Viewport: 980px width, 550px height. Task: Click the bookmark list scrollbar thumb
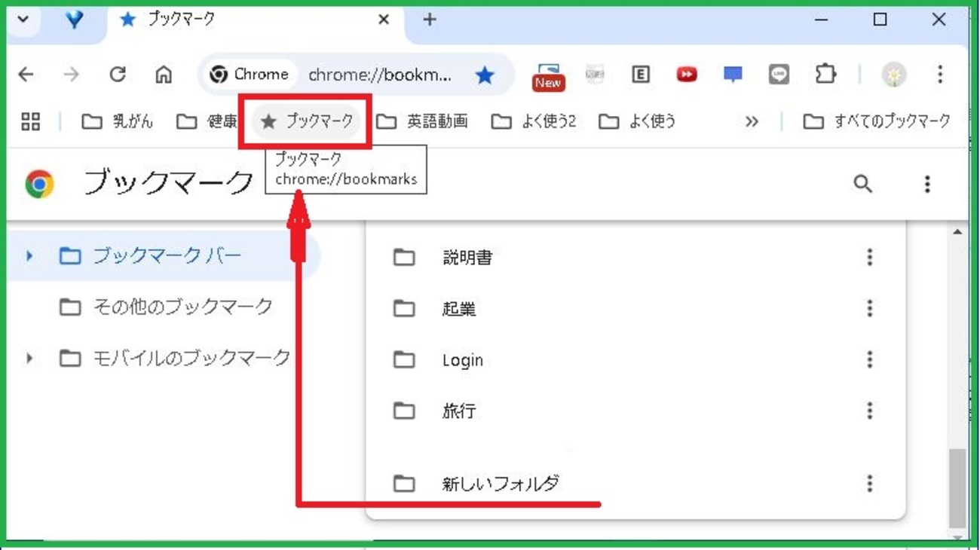click(x=957, y=488)
